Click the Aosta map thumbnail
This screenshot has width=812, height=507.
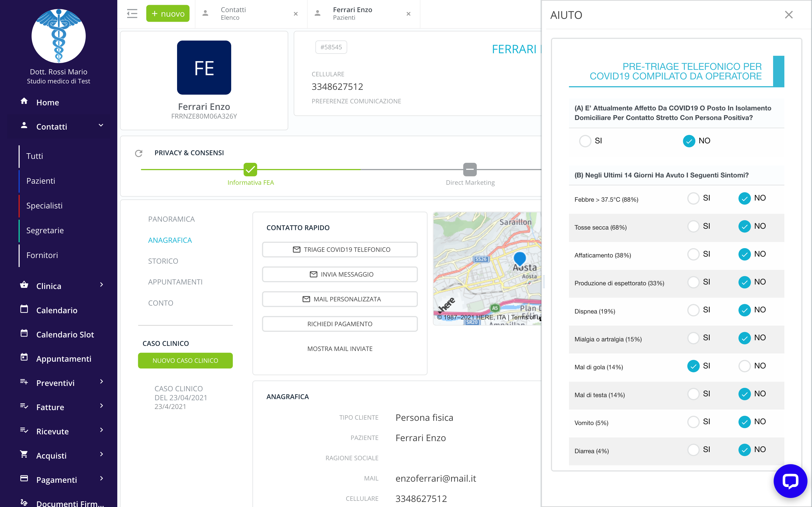tap(487, 268)
